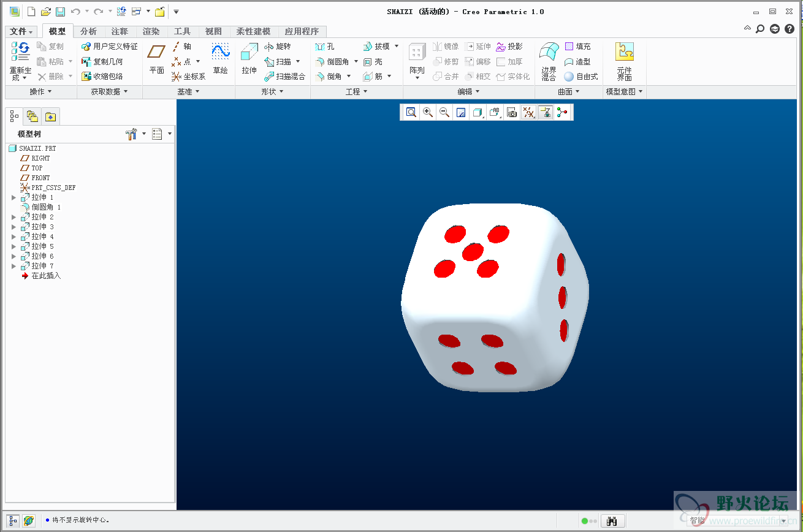Toggle annotation display in graphics toolbar
This screenshot has height=532, width=803.
pyautogui.click(x=546, y=112)
